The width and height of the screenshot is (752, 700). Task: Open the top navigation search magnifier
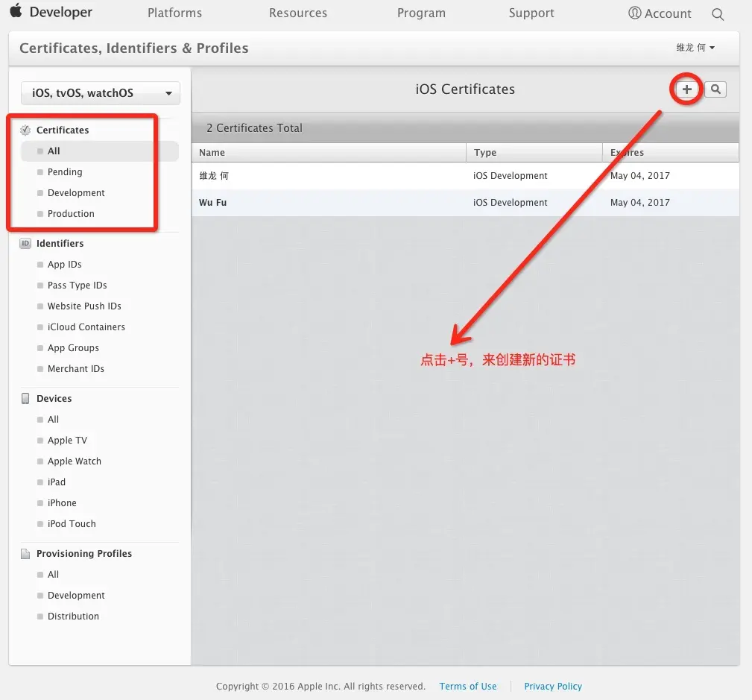point(718,14)
